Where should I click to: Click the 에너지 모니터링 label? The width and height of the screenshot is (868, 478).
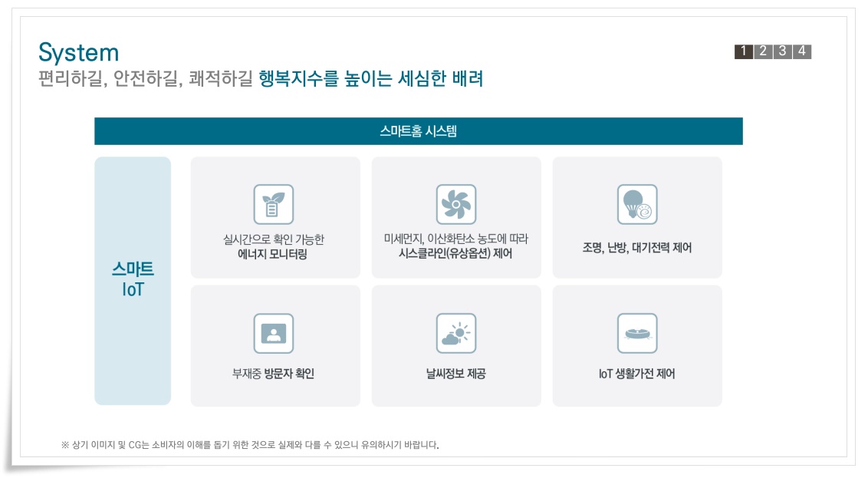click(x=272, y=254)
